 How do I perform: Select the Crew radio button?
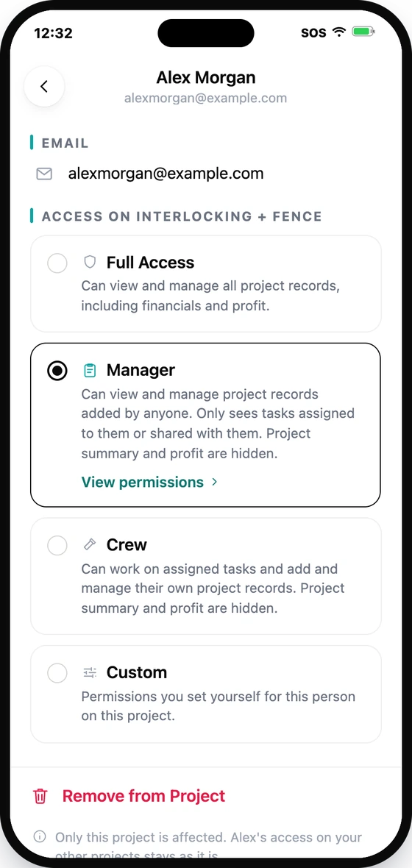[x=57, y=545]
